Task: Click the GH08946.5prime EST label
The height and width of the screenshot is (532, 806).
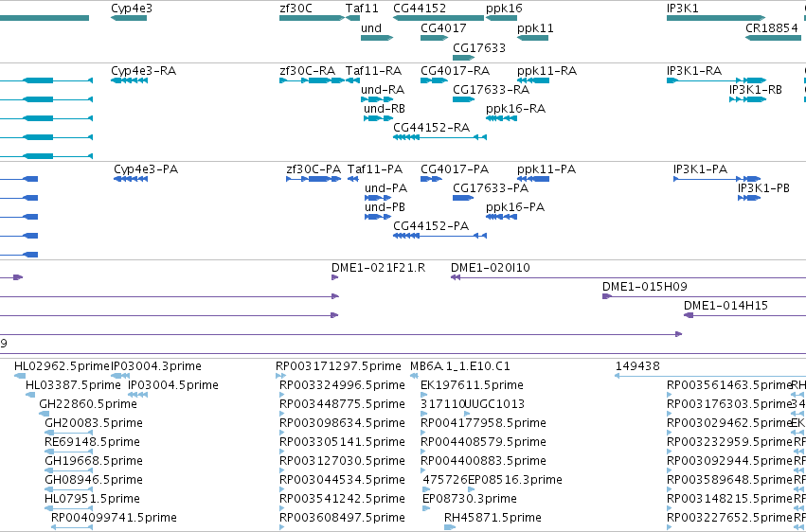Action: coord(94,480)
